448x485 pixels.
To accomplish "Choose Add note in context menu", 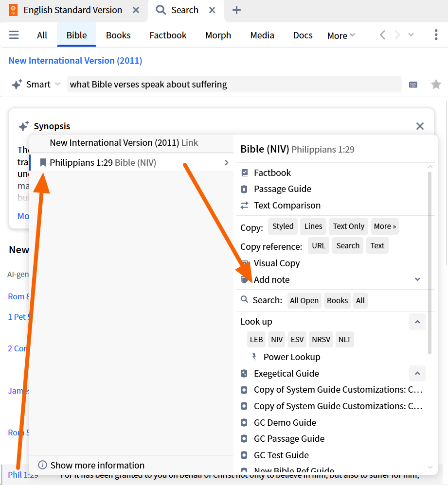I will [272, 279].
